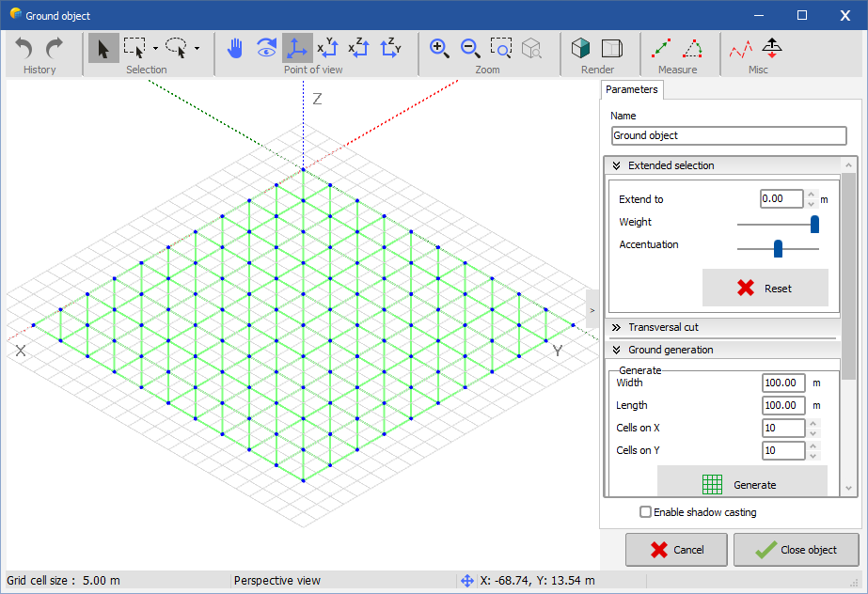Viewport: 868px width, 594px height.
Task: Click zoom to object cube icon
Action: click(532, 48)
